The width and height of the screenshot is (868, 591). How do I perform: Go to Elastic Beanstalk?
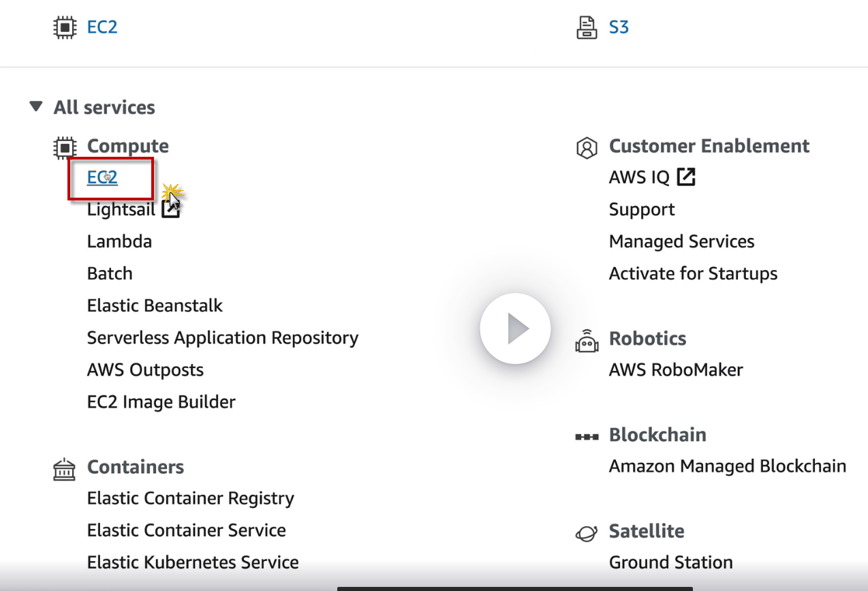tap(155, 306)
